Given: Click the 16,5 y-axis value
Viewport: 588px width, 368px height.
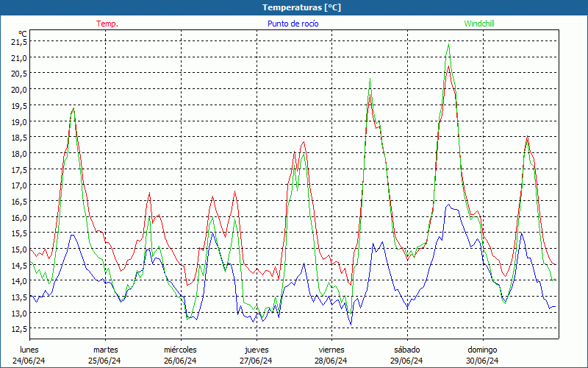Looking at the screenshot, I should [x=19, y=202].
